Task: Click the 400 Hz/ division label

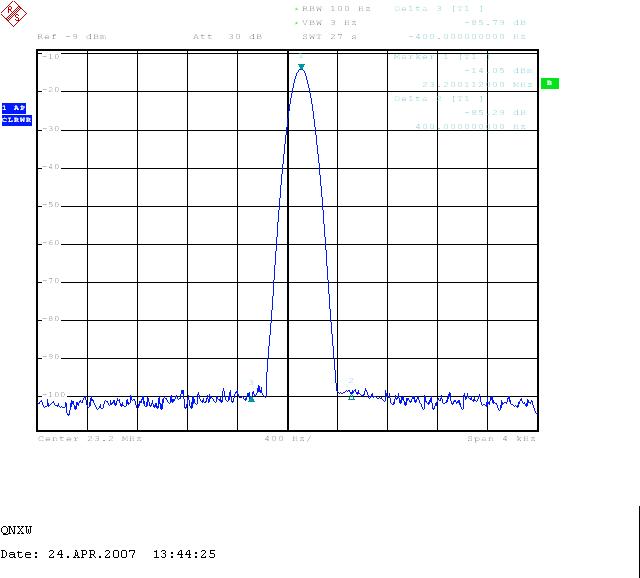Action: pyautogui.click(x=287, y=439)
